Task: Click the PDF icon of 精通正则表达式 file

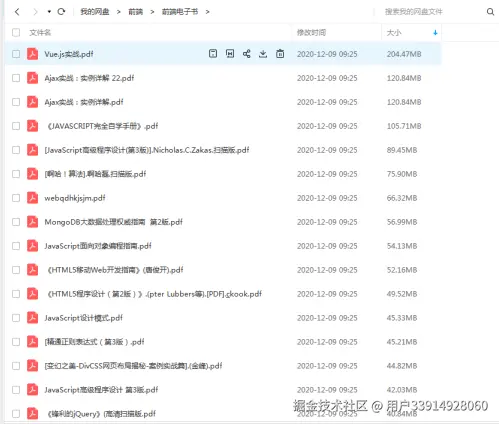Action: pyautogui.click(x=32, y=342)
